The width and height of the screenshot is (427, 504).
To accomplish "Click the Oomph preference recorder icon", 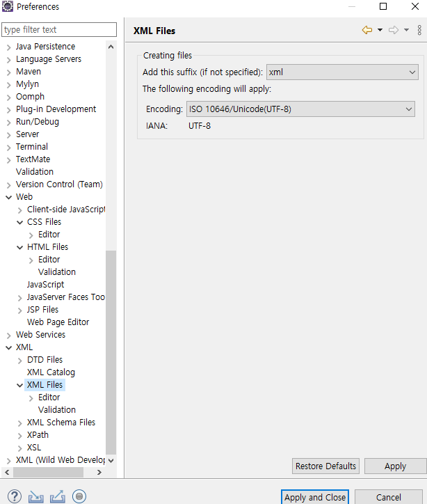I will [x=79, y=496].
